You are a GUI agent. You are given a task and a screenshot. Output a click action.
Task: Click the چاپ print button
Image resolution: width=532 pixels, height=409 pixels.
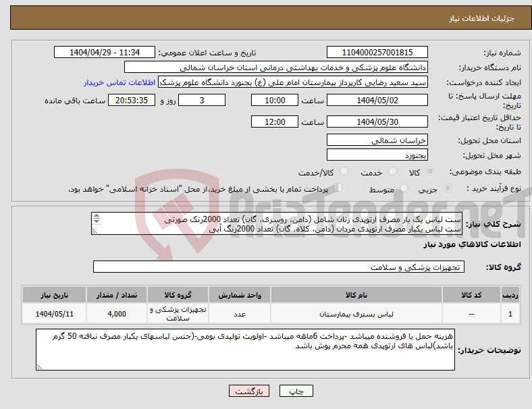(x=296, y=391)
